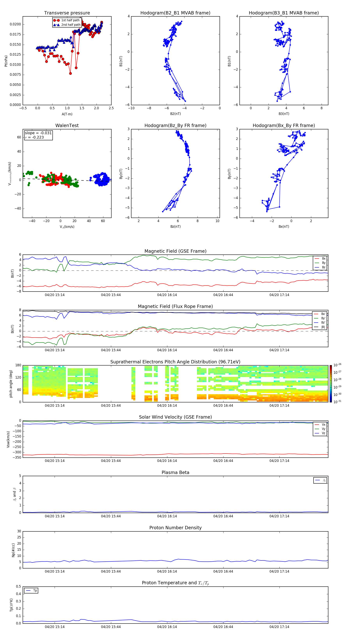
Task: Click "04/20 15:14" under the GSE magnetic field plot
Action: pos(55,295)
